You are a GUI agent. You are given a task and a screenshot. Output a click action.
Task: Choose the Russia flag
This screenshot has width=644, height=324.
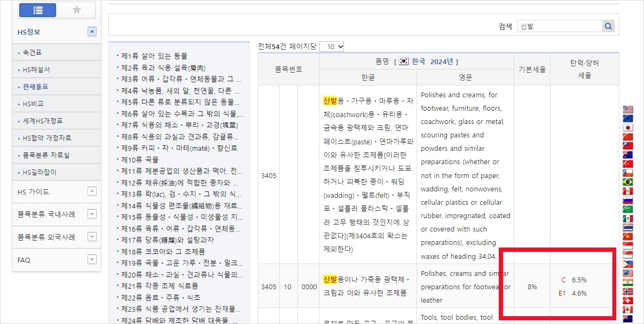tap(628, 200)
